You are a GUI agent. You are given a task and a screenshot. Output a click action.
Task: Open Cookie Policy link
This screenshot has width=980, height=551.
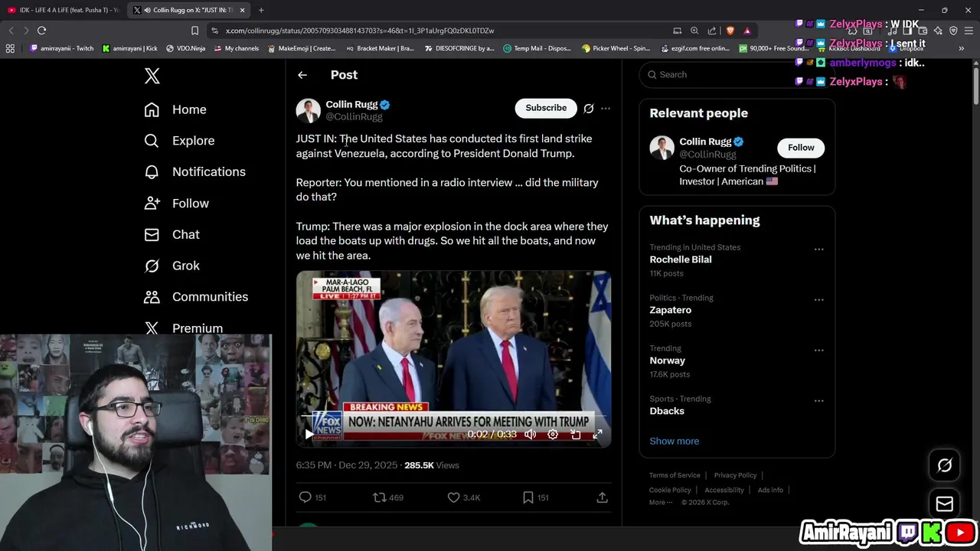tap(670, 490)
